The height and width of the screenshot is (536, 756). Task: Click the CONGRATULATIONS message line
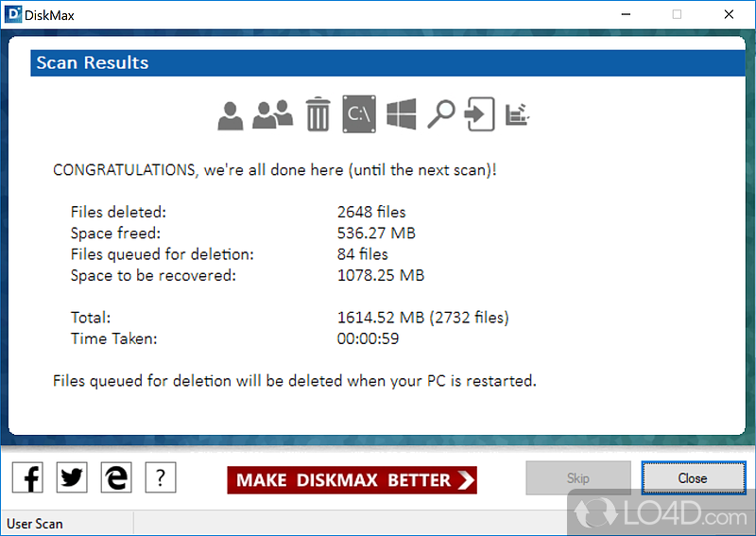[275, 170]
